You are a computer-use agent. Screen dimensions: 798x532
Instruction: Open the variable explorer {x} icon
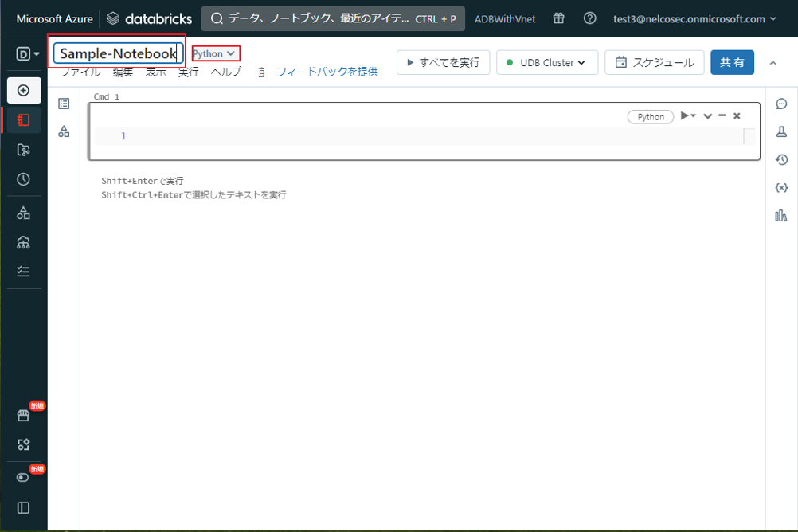click(781, 188)
